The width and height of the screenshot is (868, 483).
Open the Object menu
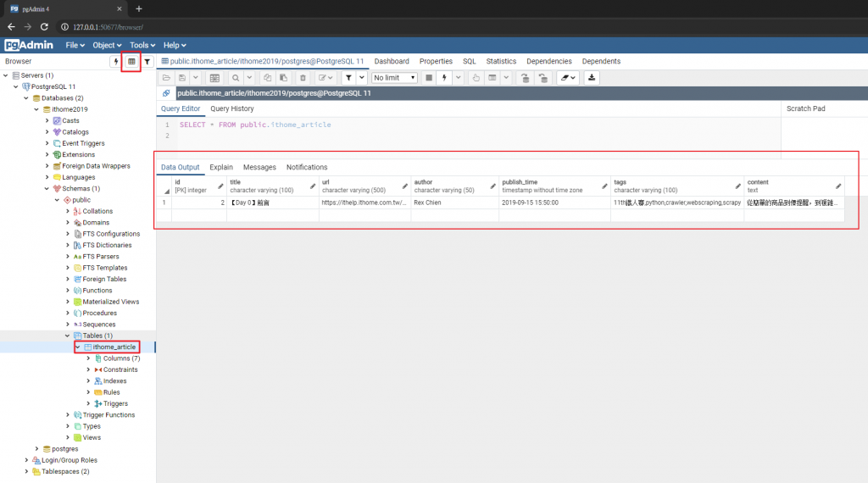tap(107, 46)
